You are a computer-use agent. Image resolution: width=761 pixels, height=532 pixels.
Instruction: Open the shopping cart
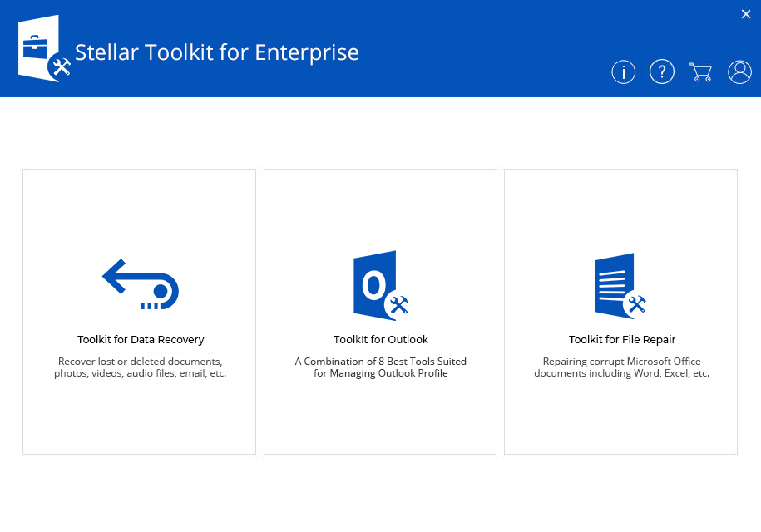[x=700, y=71]
